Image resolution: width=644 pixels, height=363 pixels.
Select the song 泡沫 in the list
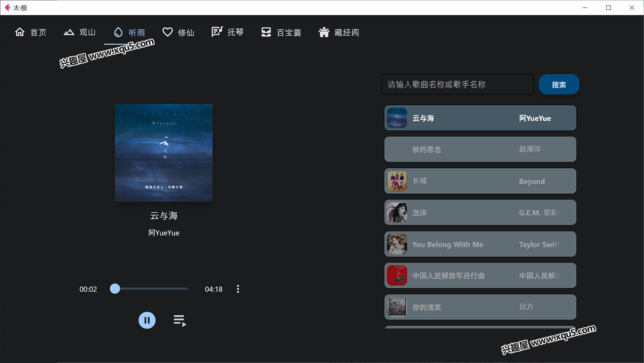480,212
